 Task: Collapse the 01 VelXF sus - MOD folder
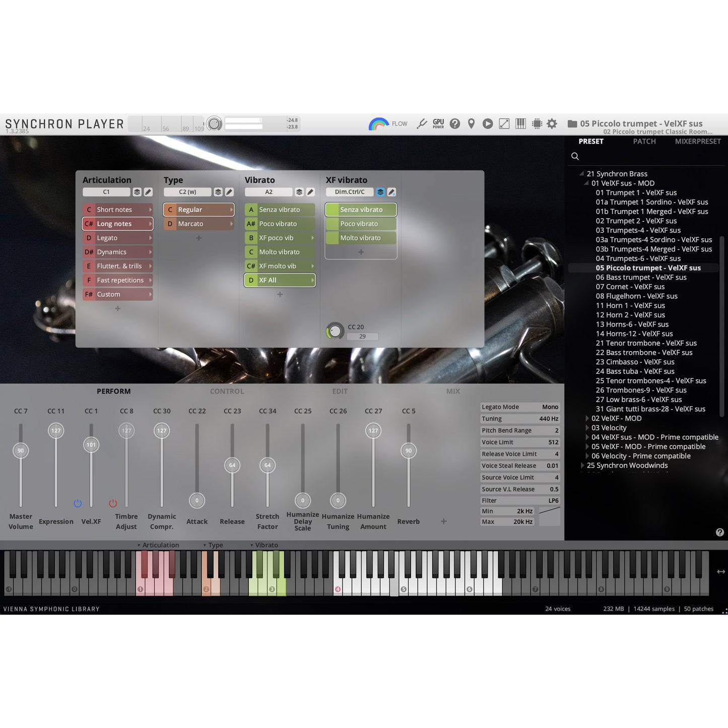click(586, 183)
